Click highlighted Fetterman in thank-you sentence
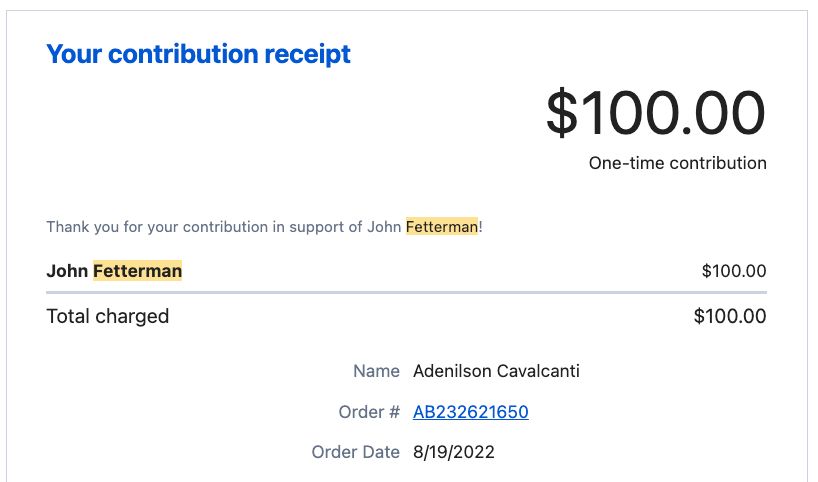The width and height of the screenshot is (818, 482). click(442, 227)
